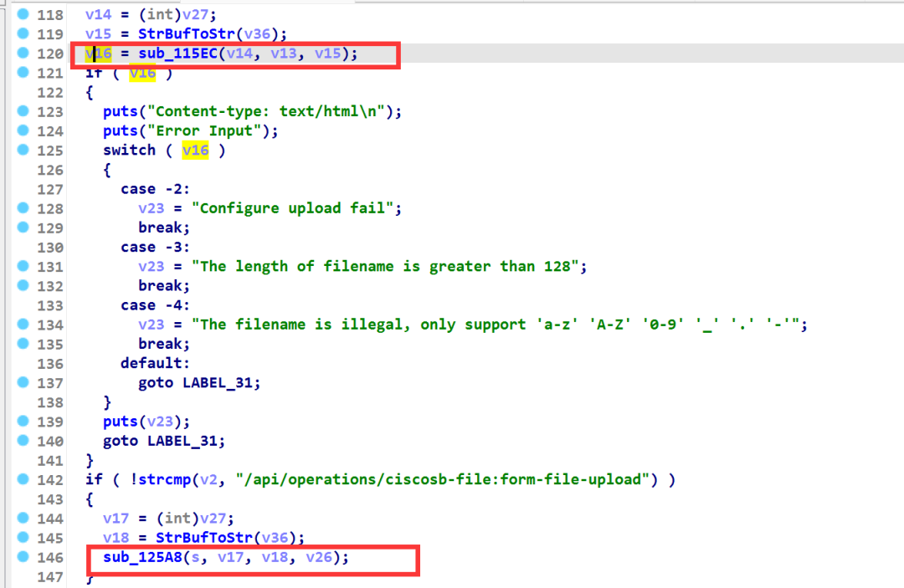The image size is (904, 588).
Task: Click "Content-type: text/html\n" string
Action: 266,111
